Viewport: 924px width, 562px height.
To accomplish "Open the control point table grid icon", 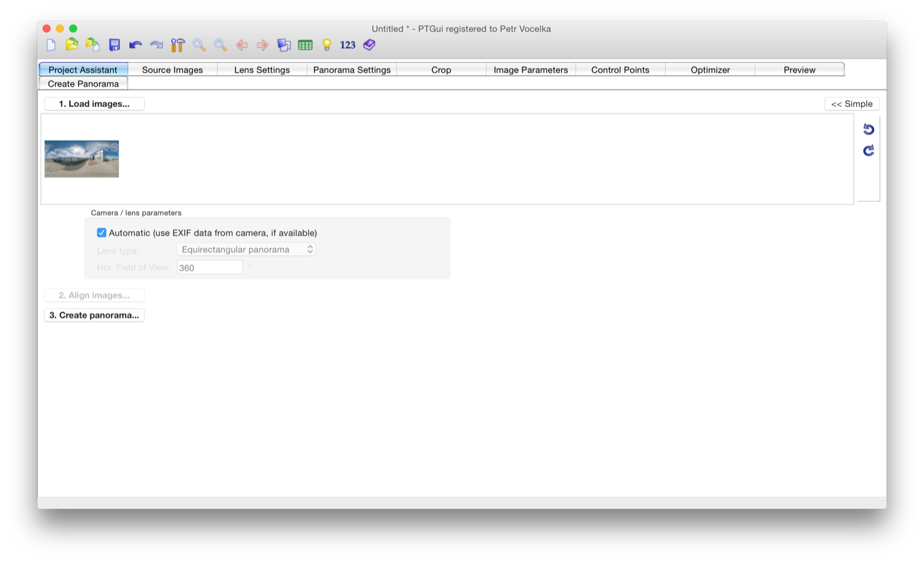I will (306, 45).
